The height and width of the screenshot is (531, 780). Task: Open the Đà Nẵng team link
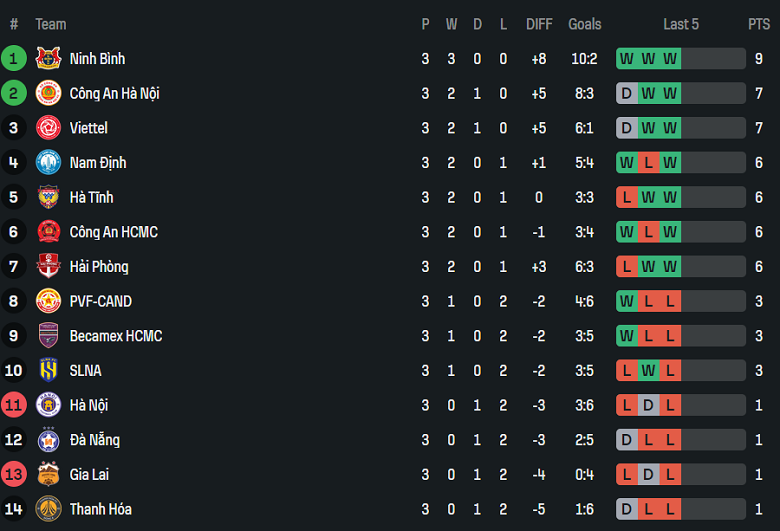[96, 440]
